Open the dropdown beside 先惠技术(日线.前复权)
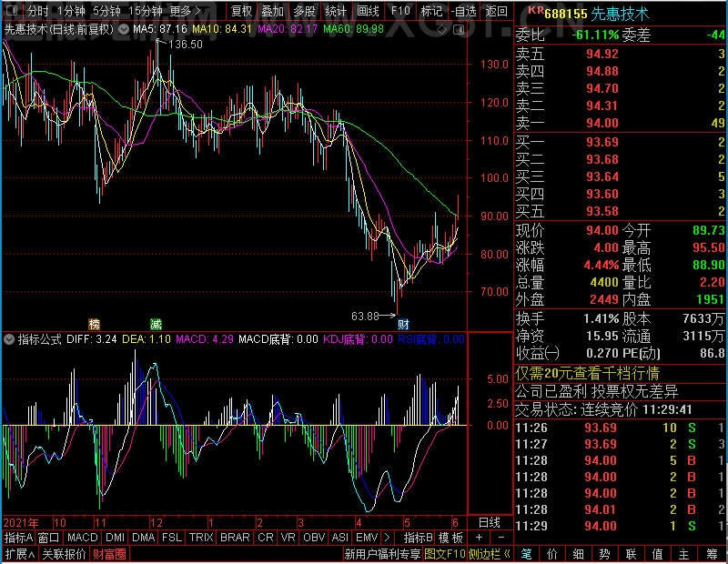 (124, 30)
